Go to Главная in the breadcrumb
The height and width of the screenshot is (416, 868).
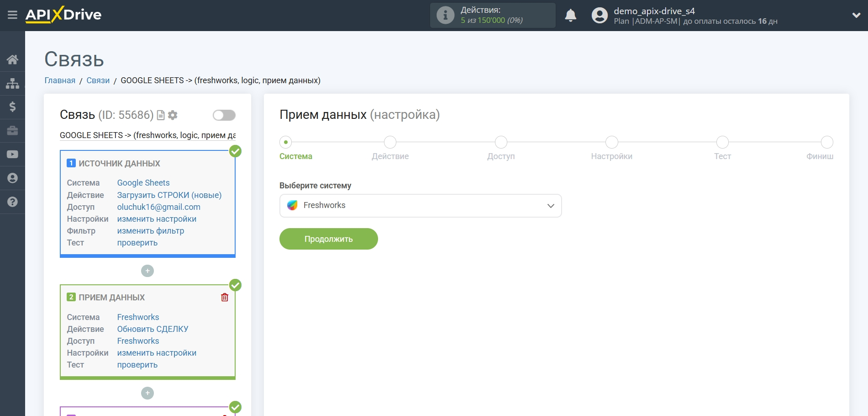pos(60,80)
